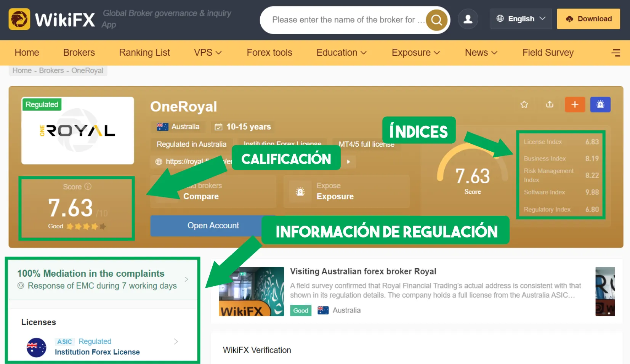The width and height of the screenshot is (630, 364).
Task: Click in the broker name search field
Action: click(348, 20)
